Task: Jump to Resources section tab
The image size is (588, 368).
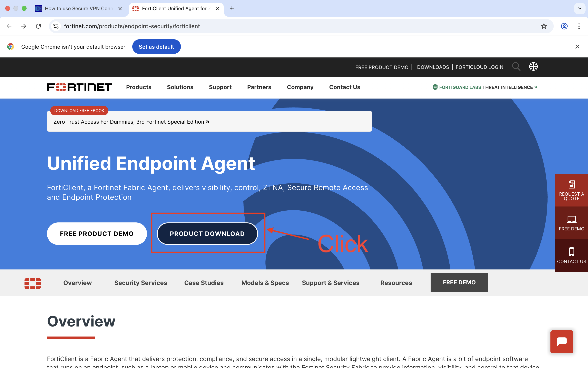Action: (396, 283)
